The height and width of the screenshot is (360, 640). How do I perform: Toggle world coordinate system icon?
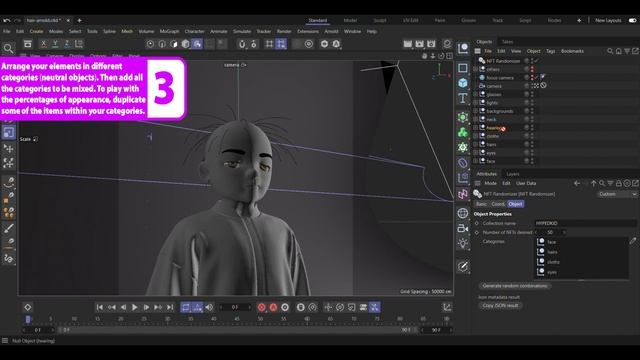click(79, 44)
